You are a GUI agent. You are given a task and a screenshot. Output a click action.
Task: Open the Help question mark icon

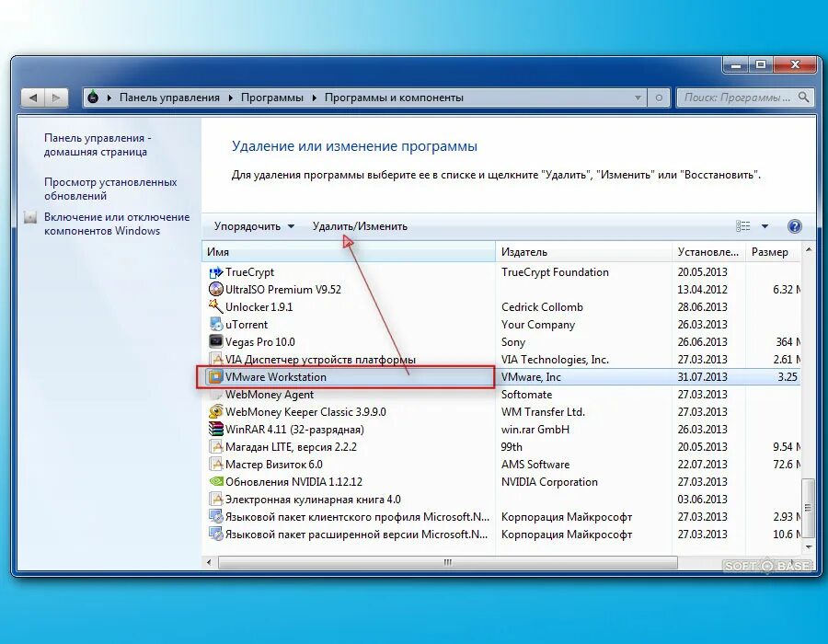tap(793, 225)
